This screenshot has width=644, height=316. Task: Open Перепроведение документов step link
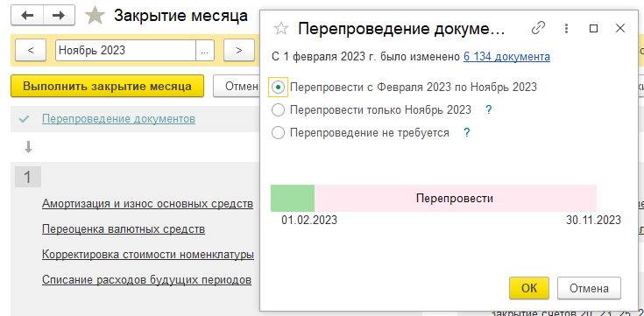pos(118,119)
